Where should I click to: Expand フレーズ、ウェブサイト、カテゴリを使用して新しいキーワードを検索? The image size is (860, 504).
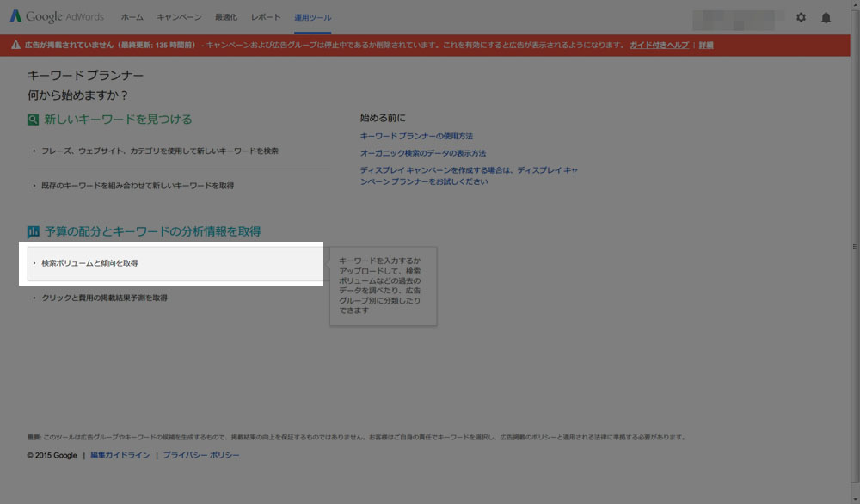[x=159, y=151]
